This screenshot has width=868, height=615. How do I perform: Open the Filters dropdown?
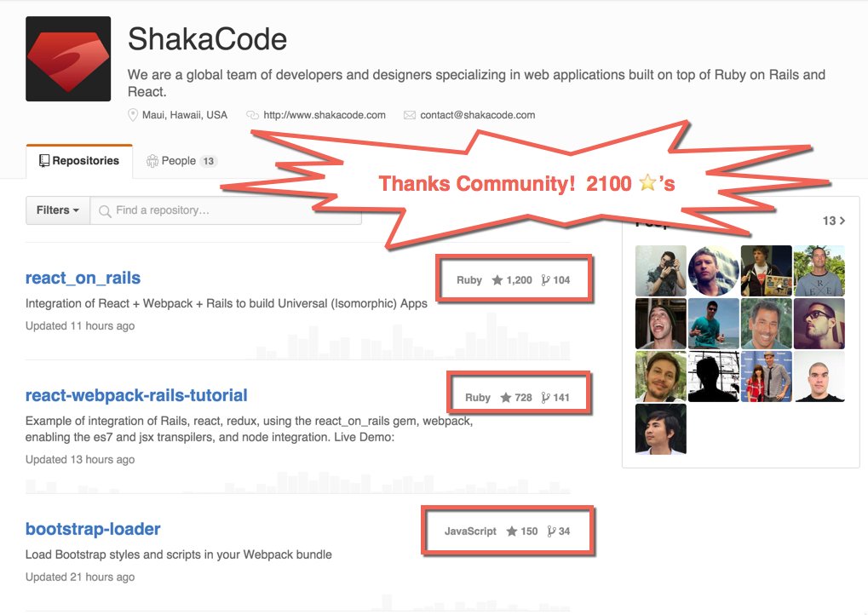pos(58,210)
